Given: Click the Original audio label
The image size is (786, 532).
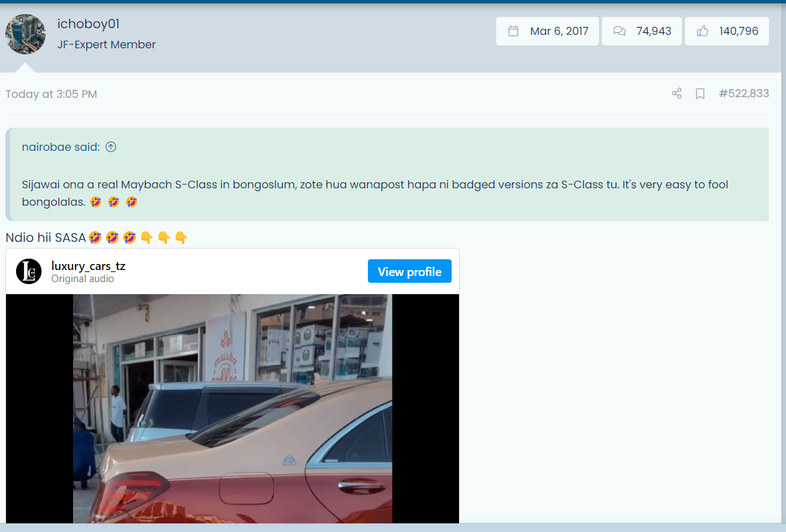Looking at the screenshot, I should (82, 279).
